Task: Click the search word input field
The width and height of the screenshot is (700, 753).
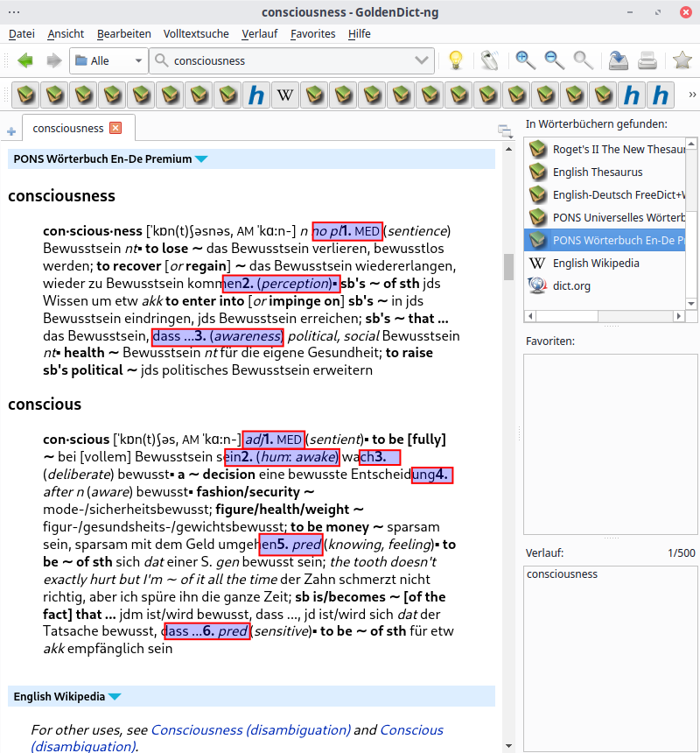Action: click(291, 60)
